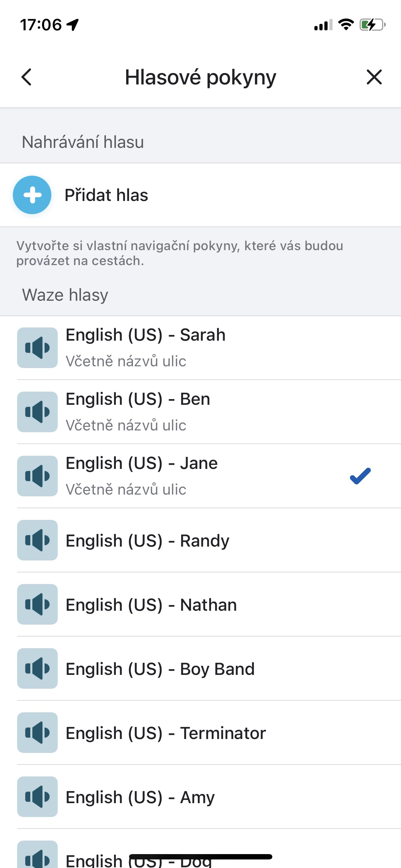Go back using the left chevron

click(27, 77)
